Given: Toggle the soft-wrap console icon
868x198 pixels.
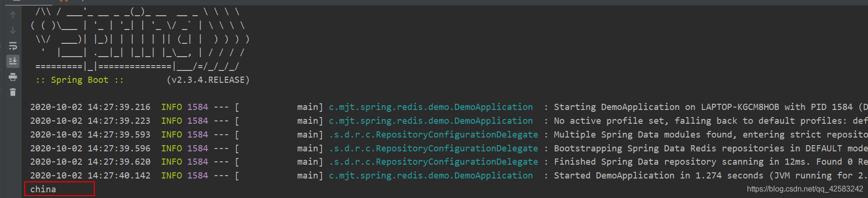Looking at the screenshot, I should (13, 46).
